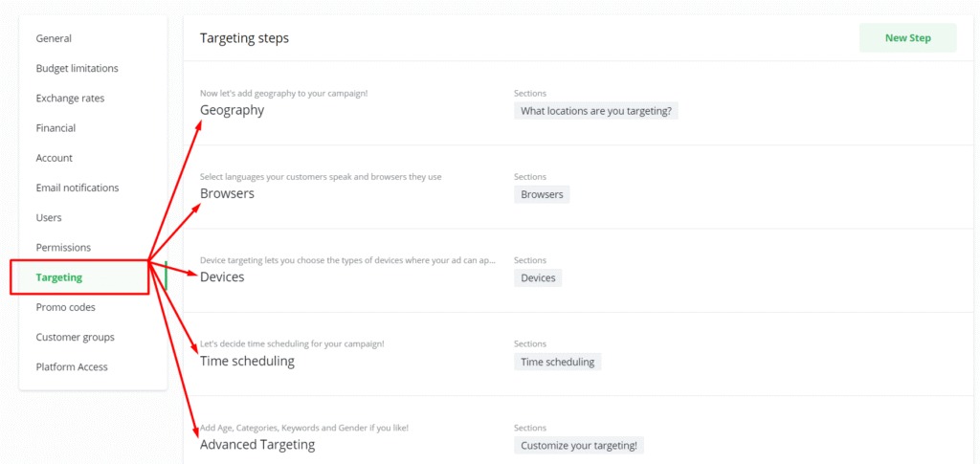Click the Devices section tag

[x=538, y=277]
